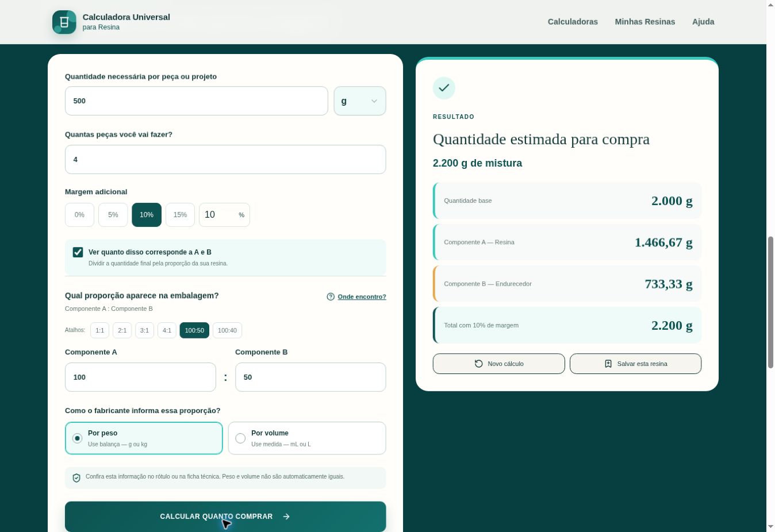The width and height of the screenshot is (775, 532).
Task: Select the 'Por volume' radio option
Action: [307, 438]
